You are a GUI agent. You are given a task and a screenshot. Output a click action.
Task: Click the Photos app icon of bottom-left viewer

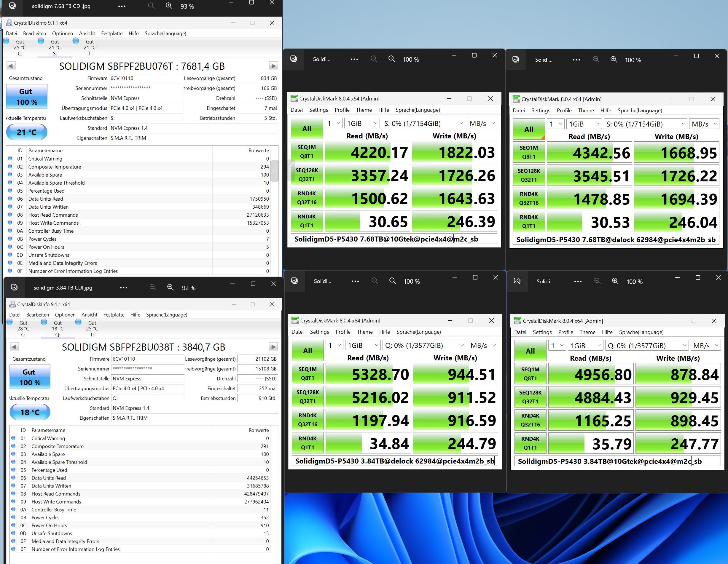pos(14,287)
